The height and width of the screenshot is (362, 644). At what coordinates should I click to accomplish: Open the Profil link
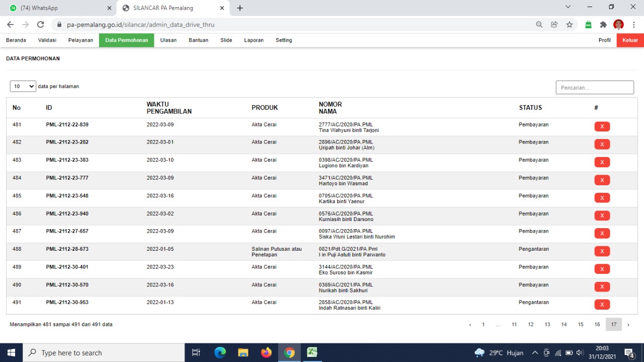pos(604,40)
